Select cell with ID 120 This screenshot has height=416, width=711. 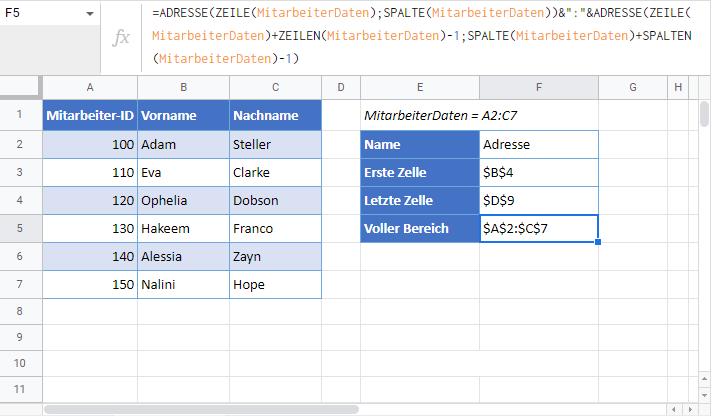[x=90, y=201]
